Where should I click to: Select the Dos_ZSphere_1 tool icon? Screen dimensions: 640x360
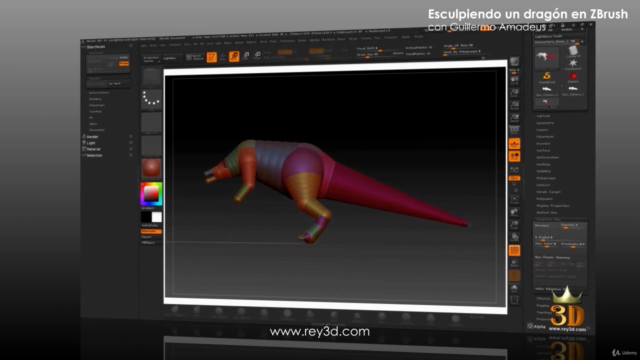tap(573, 90)
